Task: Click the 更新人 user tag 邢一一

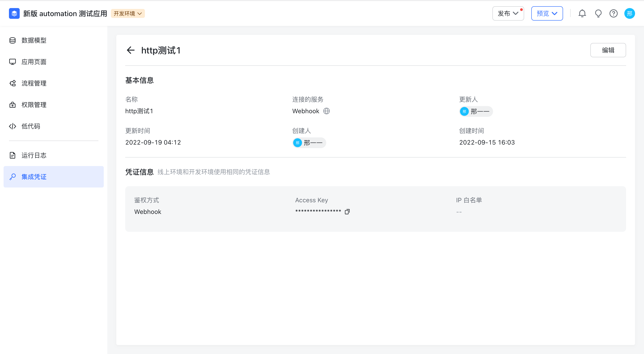Action: coord(476,112)
